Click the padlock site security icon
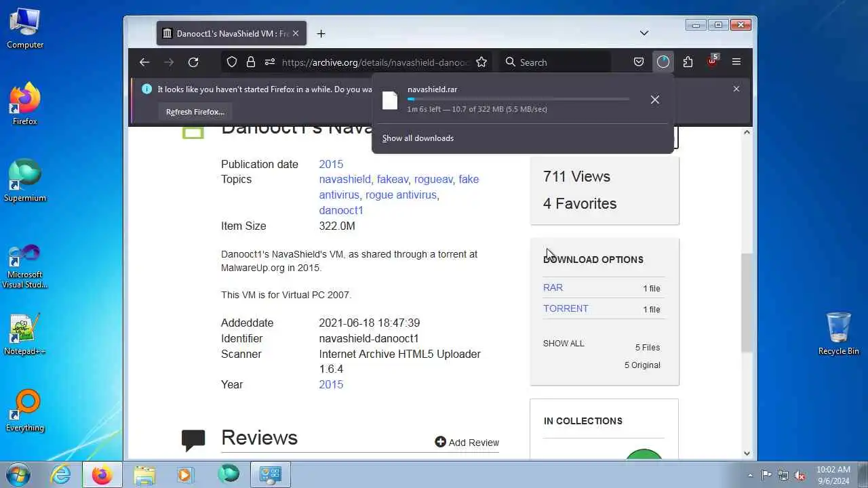This screenshot has width=868, height=488. (x=251, y=62)
